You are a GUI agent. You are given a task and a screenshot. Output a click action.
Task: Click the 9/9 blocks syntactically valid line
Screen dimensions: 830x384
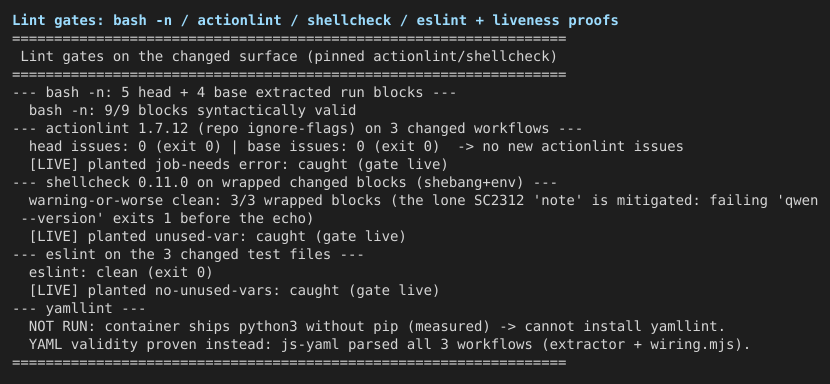[x=192, y=111]
